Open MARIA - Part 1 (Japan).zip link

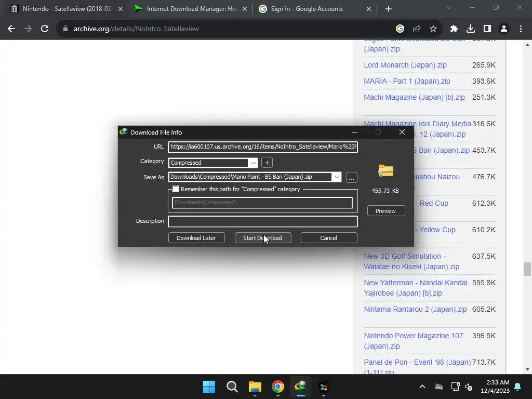pos(407,82)
